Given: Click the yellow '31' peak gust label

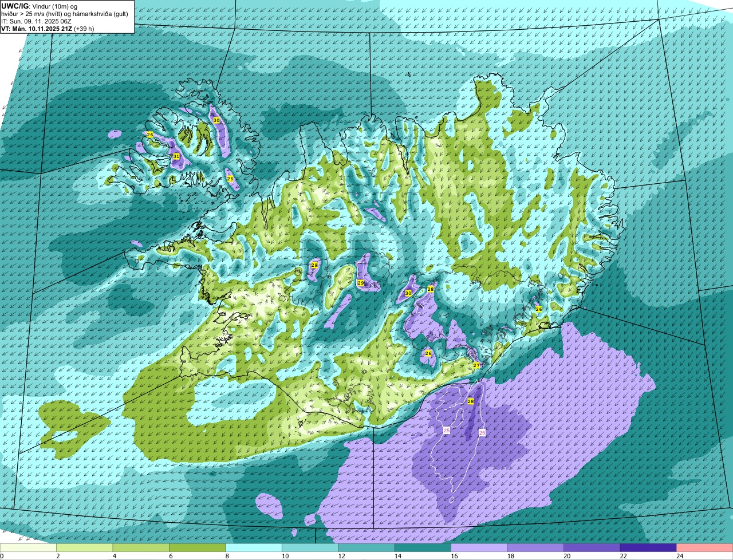Looking at the screenshot, I should (176, 156).
